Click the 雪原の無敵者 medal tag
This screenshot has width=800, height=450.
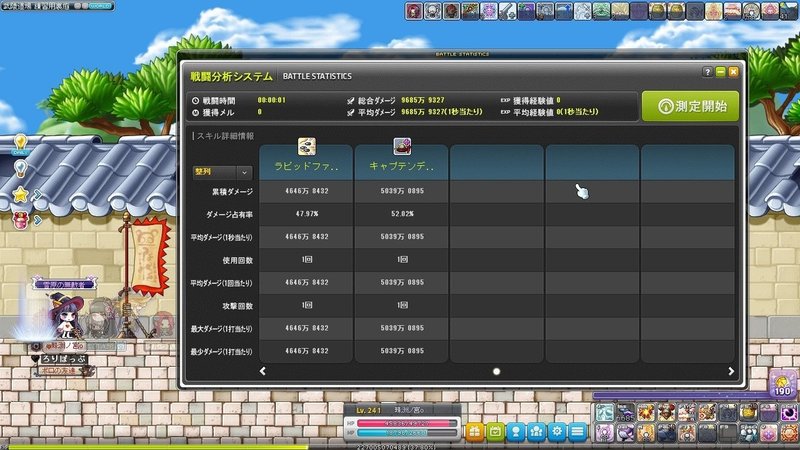pos(65,284)
